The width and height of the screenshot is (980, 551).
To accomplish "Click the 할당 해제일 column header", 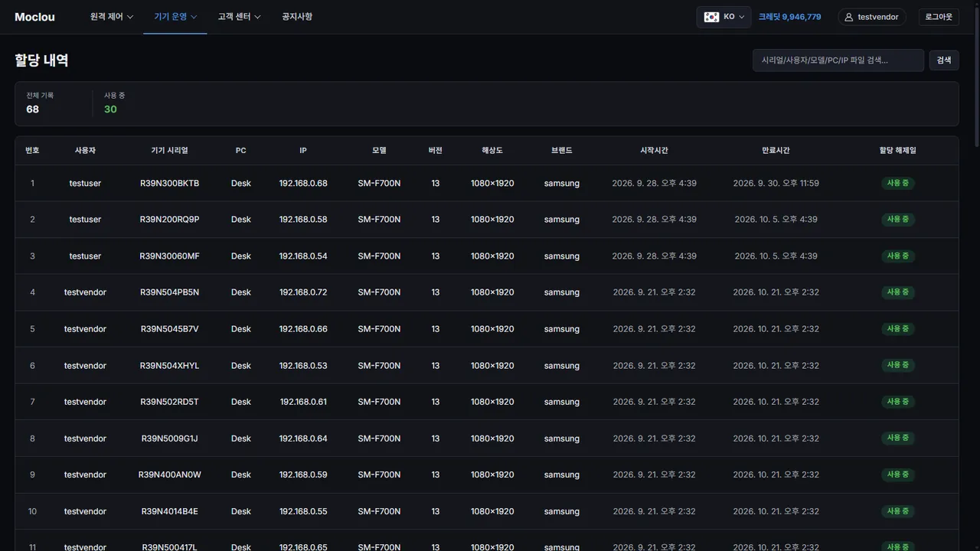I will (x=898, y=151).
